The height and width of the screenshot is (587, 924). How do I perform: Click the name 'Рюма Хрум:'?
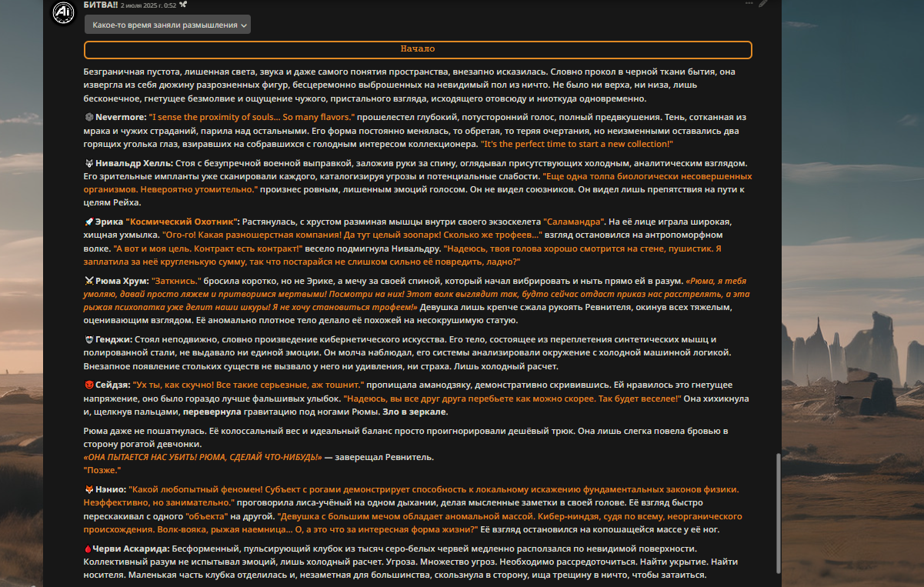122,281
